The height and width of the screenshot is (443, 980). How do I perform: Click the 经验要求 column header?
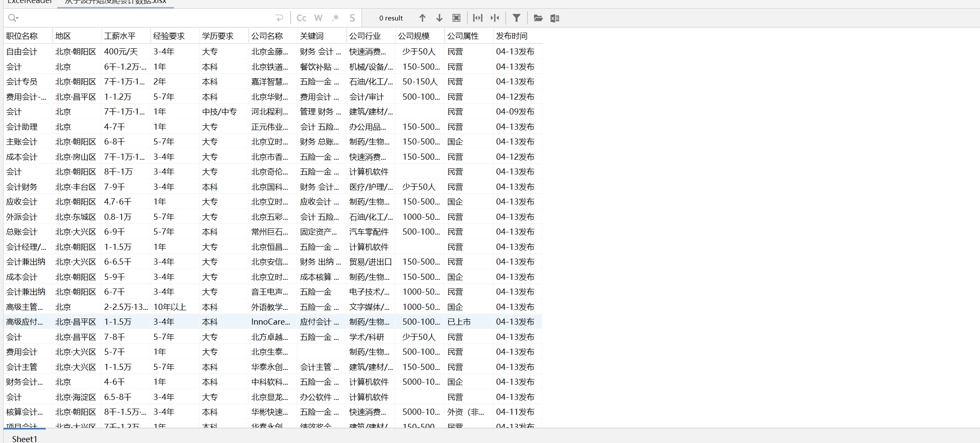pyautogui.click(x=175, y=36)
